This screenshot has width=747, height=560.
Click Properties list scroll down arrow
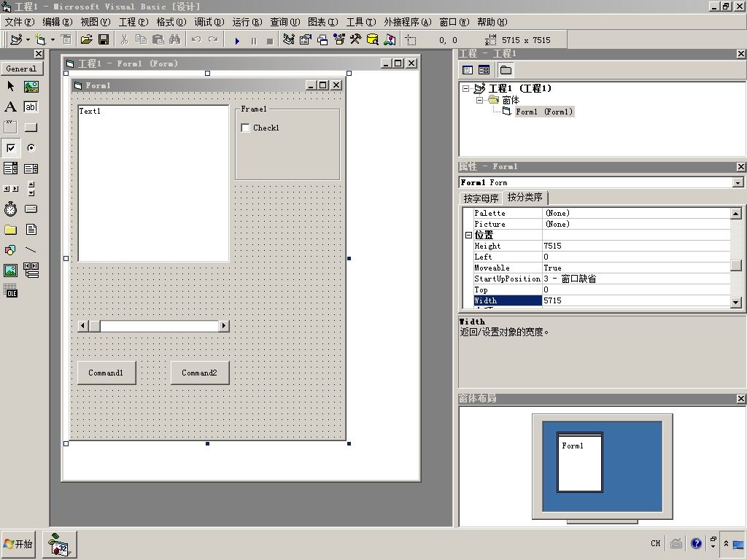point(735,302)
